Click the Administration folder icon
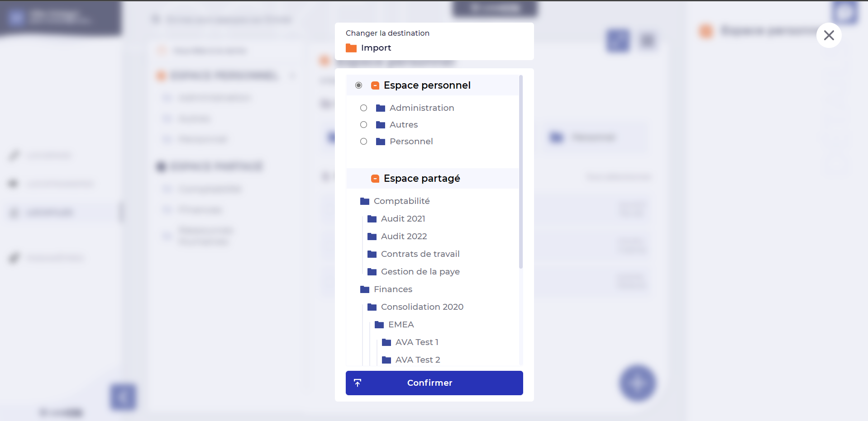This screenshot has width=868, height=421. click(x=381, y=108)
